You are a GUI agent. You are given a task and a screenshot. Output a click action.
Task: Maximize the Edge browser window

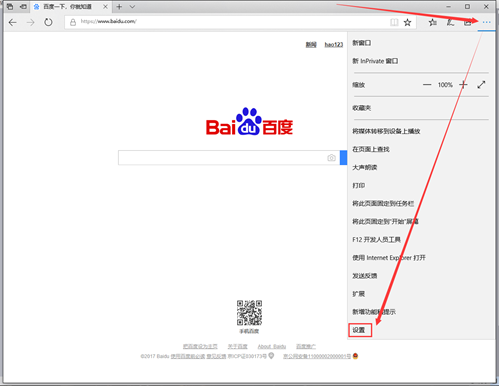pyautogui.click(x=467, y=7)
